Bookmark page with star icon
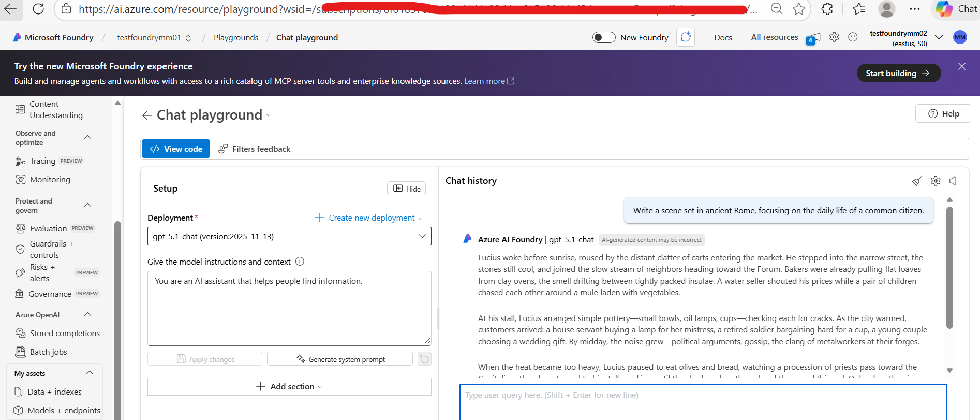This screenshot has height=420, width=980. [799, 9]
